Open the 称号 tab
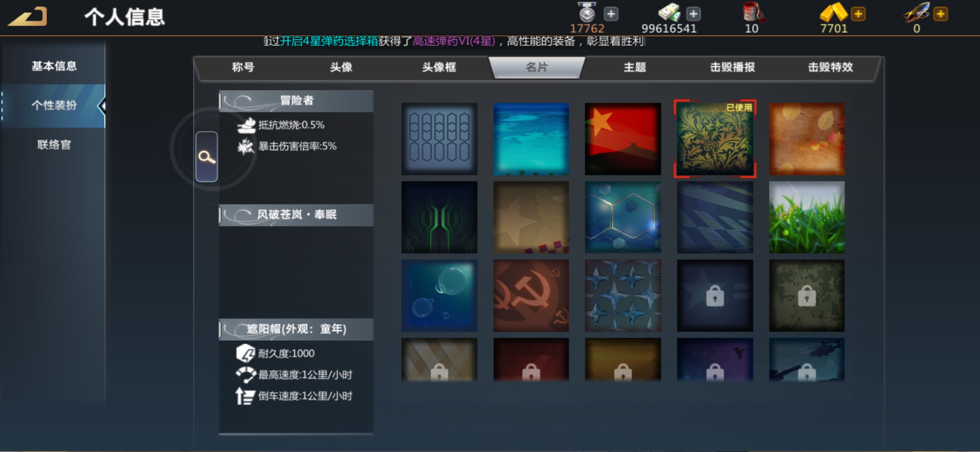Viewport: 980px width, 452px height. tap(243, 67)
